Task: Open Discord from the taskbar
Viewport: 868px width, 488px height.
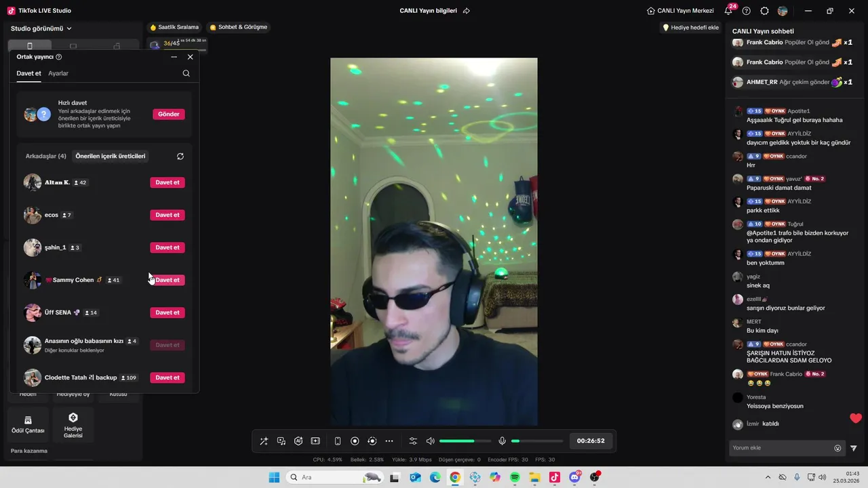Action: coord(575,477)
